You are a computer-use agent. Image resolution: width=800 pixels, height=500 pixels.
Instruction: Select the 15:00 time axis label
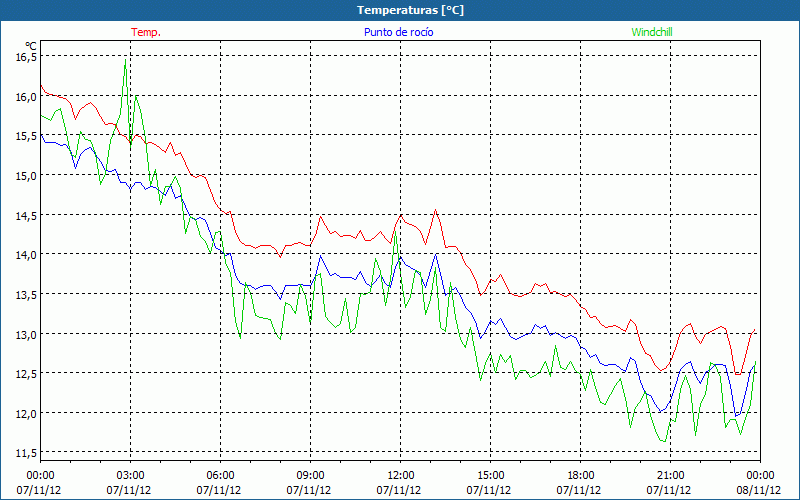coord(490,474)
